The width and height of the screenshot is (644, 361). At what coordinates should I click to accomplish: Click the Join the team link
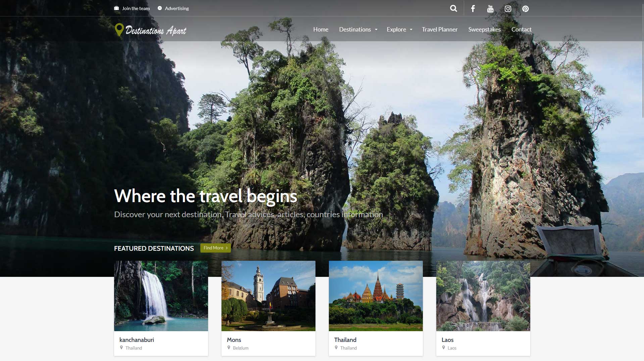tap(135, 8)
